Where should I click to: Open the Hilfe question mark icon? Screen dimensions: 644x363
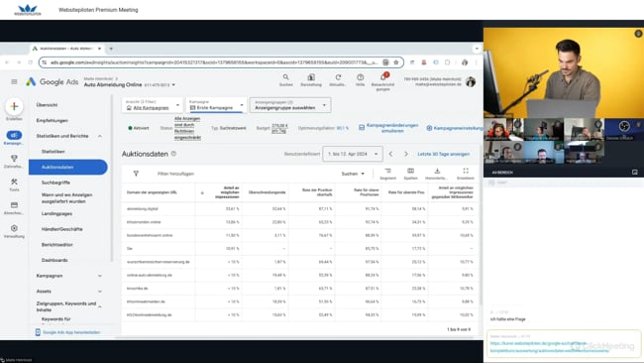pyautogui.click(x=361, y=77)
